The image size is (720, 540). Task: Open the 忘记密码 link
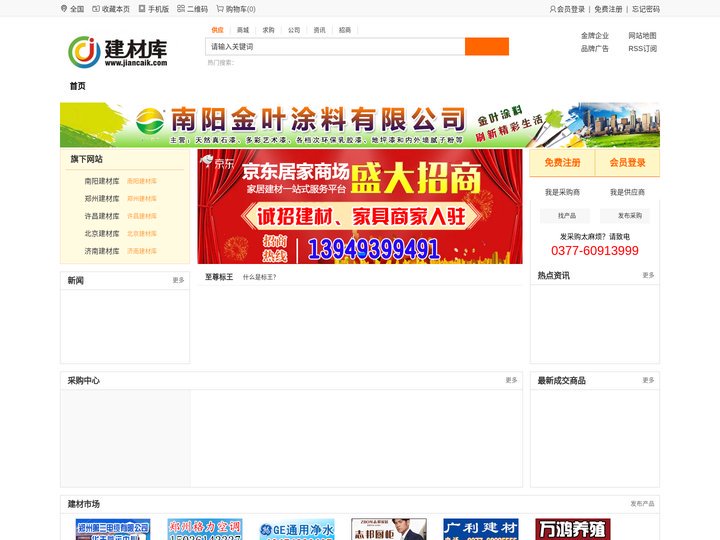tap(646, 9)
